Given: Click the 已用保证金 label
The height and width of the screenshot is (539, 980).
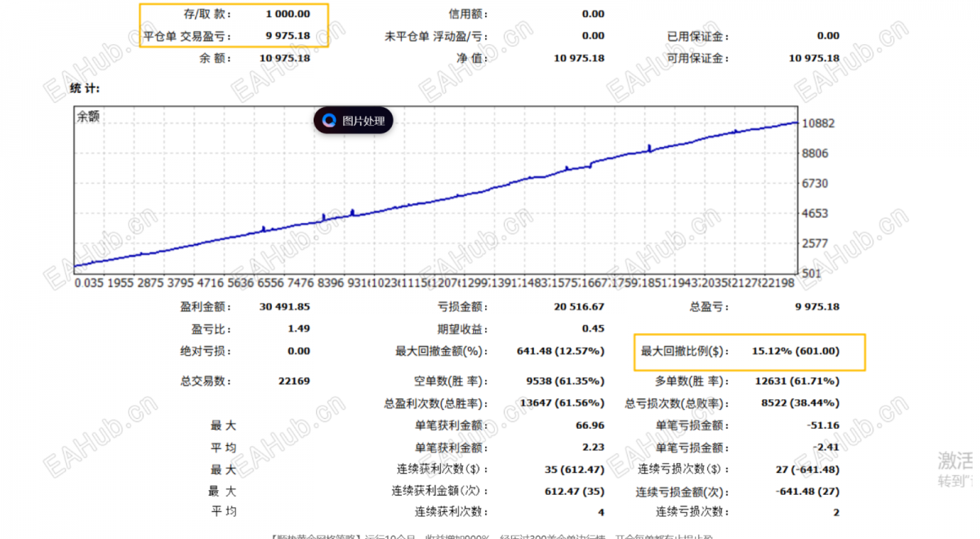Looking at the screenshot, I should [x=698, y=36].
